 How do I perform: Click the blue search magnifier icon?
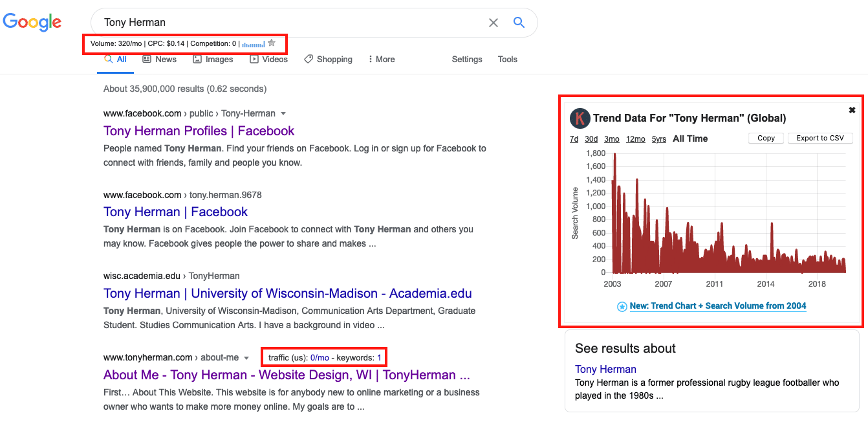pos(519,22)
